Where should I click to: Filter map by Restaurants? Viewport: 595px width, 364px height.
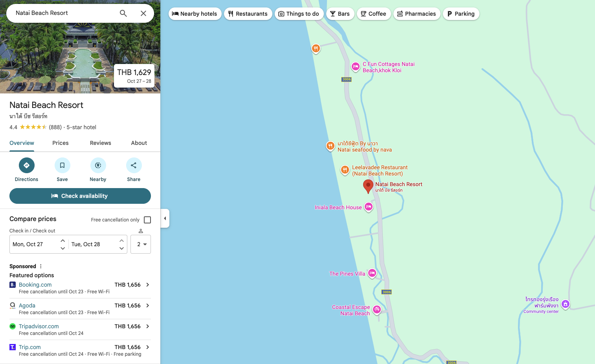[248, 14]
